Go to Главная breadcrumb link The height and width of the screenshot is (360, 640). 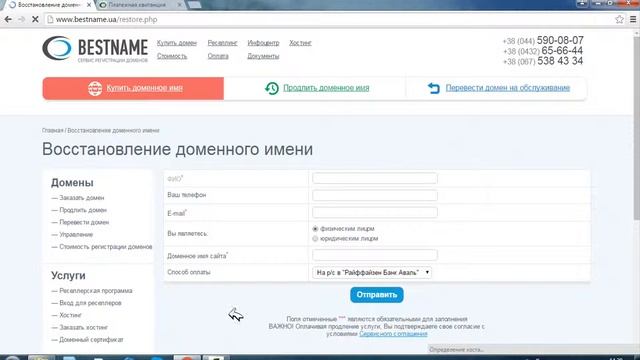(53, 131)
